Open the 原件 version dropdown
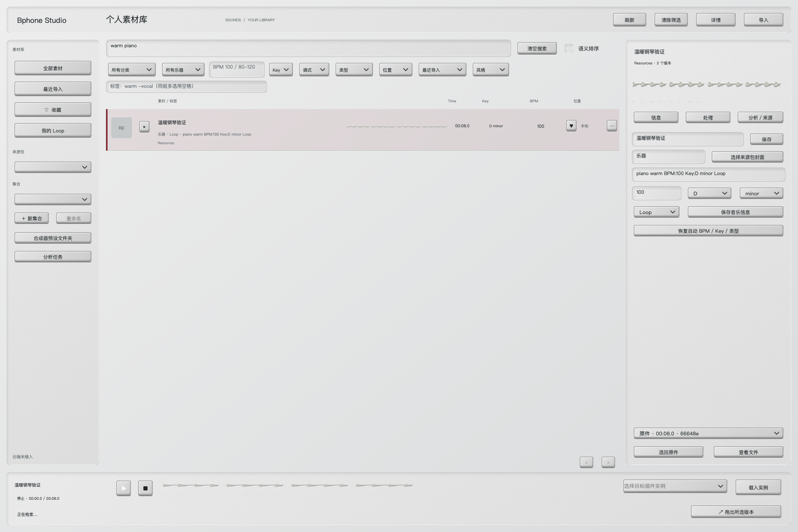 pyautogui.click(x=709, y=433)
